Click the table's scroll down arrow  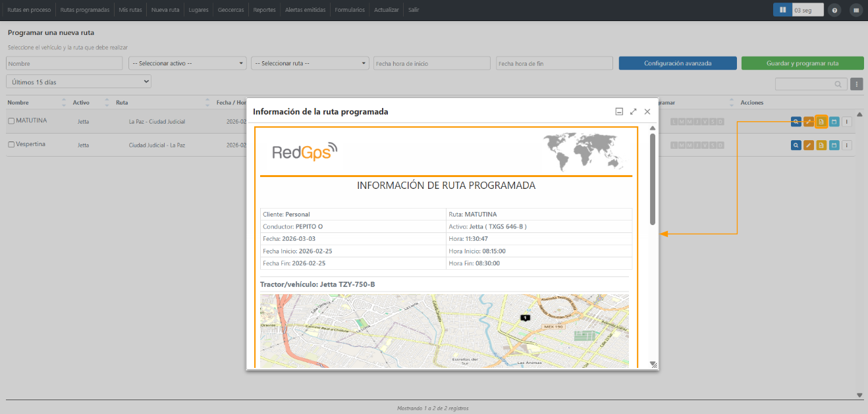click(x=859, y=395)
